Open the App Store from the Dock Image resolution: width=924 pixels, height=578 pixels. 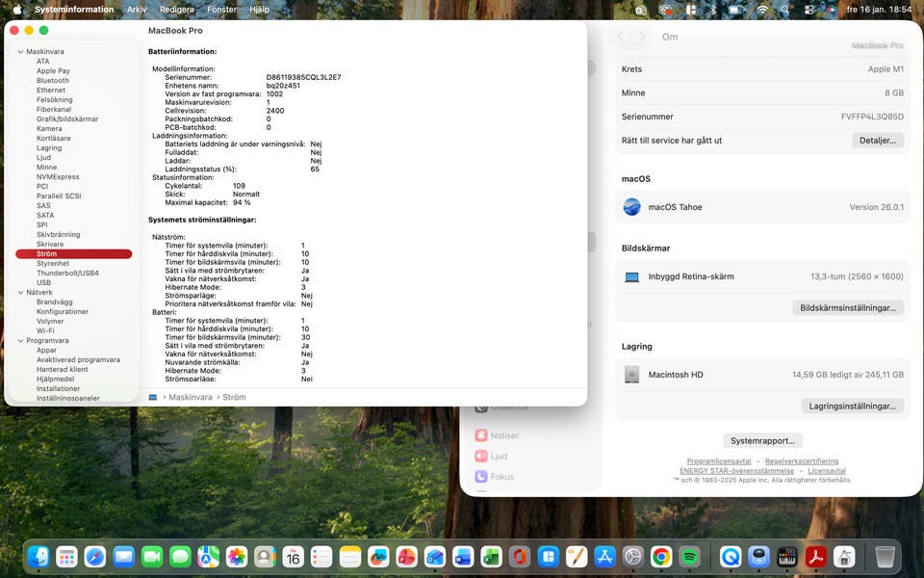coord(604,557)
